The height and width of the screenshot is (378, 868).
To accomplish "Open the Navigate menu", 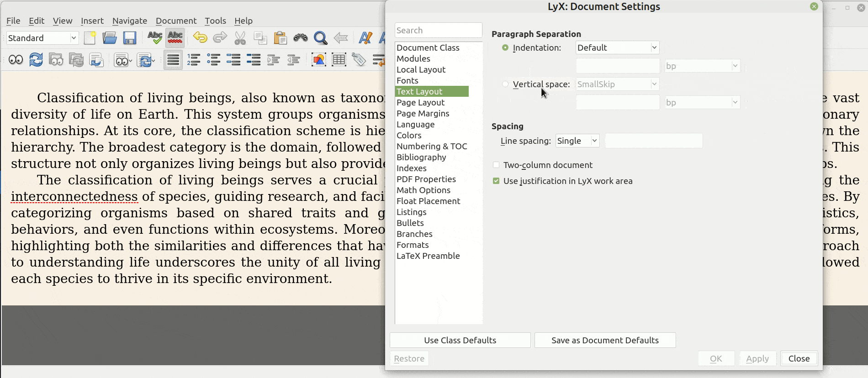I will tap(130, 21).
